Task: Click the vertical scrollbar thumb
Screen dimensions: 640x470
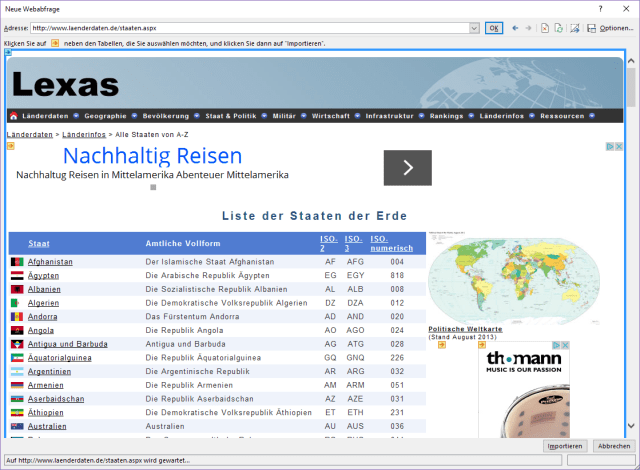Action: tap(631, 87)
